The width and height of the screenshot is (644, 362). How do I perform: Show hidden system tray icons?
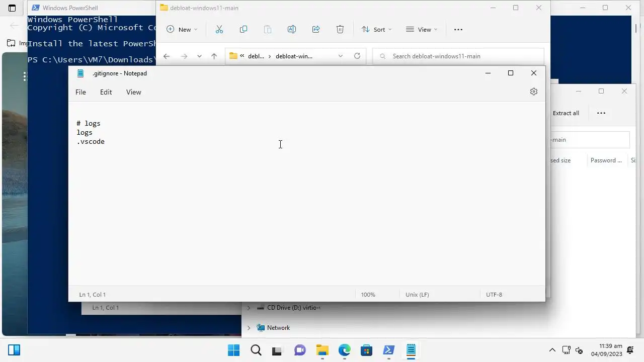(x=552, y=350)
